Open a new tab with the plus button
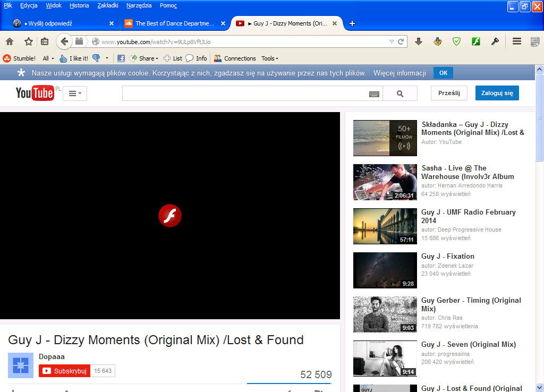Viewport: 544px width, 392px height. (x=352, y=23)
